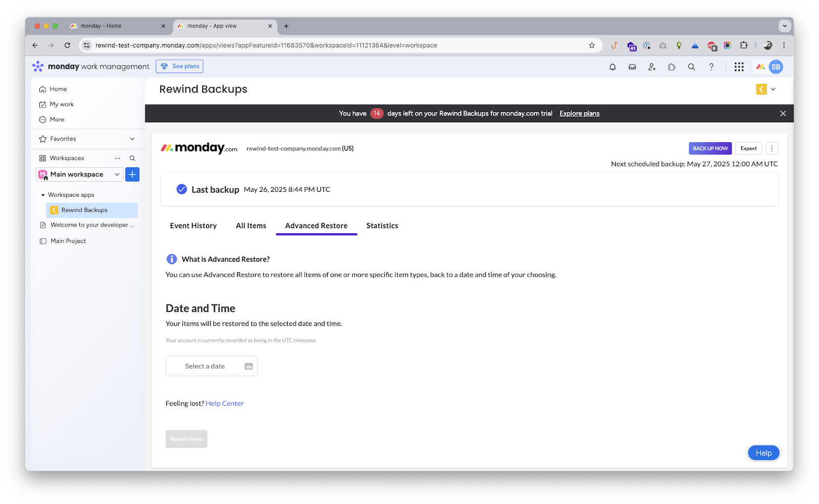The image size is (819, 504).
Task: Click the rewind-test-company.monday.com (US) label
Action: pyautogui.click(x=300, y=148)
